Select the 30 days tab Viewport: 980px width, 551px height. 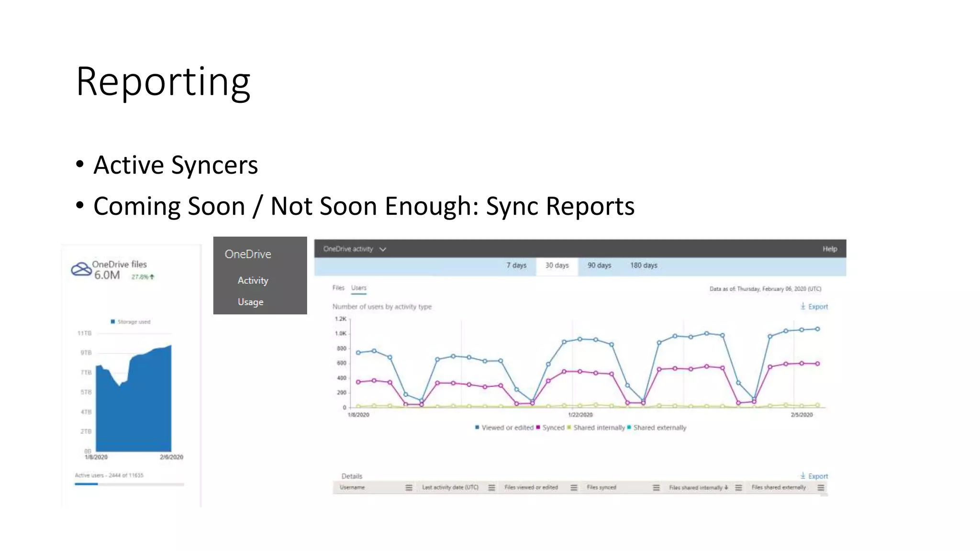(557, 265)
